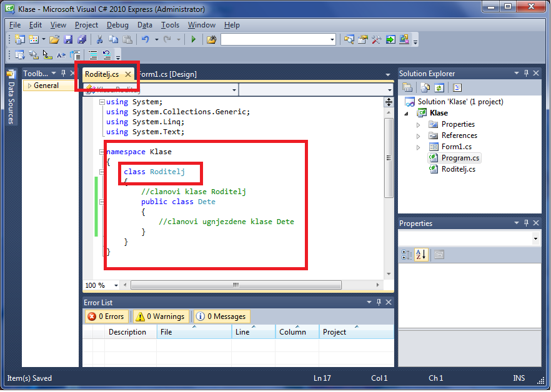Click the View Code icon in Solution Explorer
Image resolution: width=551 pixels, height=392 pixels.
click(457, 87)
